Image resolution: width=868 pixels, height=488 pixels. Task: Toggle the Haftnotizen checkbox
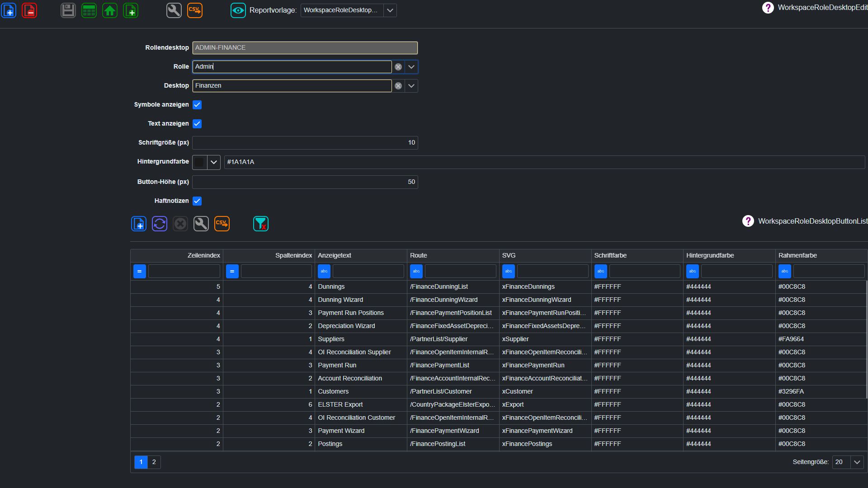[197, 201]
